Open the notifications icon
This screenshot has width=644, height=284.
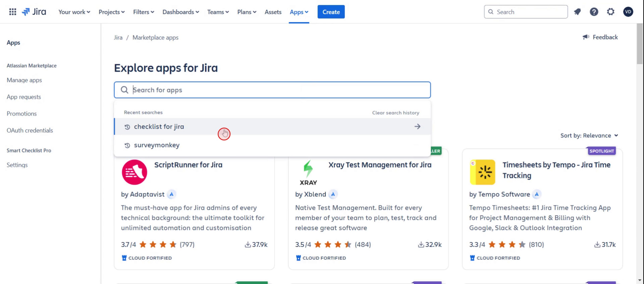577,12
